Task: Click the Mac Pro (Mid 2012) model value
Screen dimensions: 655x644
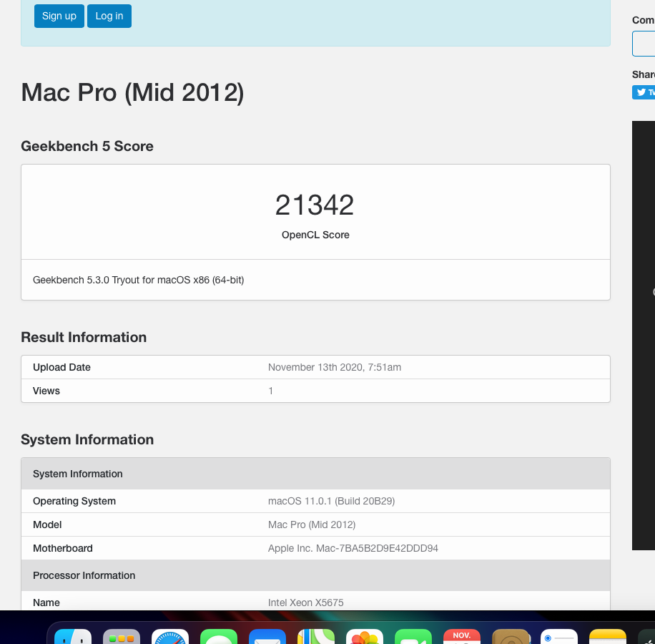Action: (x=312, y=525)
